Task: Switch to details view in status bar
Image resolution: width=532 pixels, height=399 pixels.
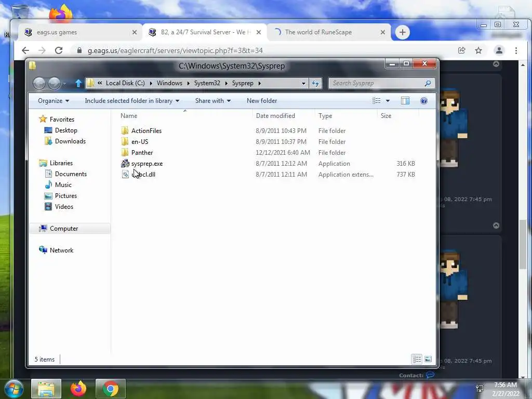Action: pos(417,359)
